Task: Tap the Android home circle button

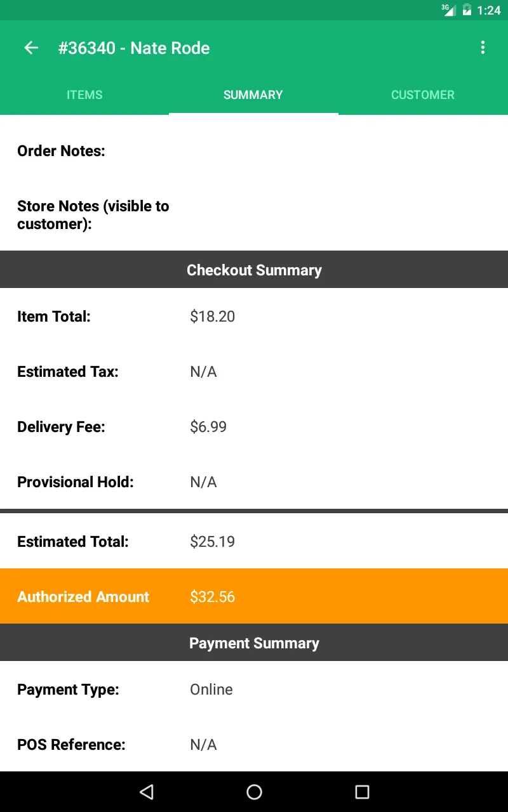Action: [254, 791]
